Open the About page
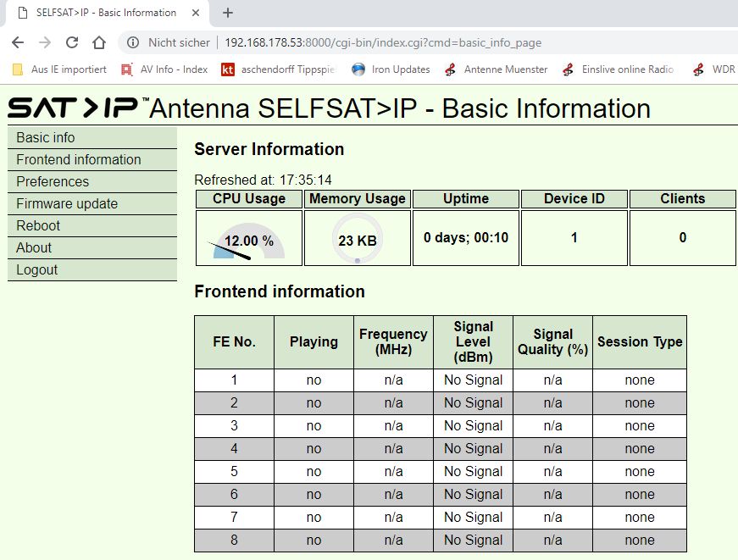 point(34,247)
